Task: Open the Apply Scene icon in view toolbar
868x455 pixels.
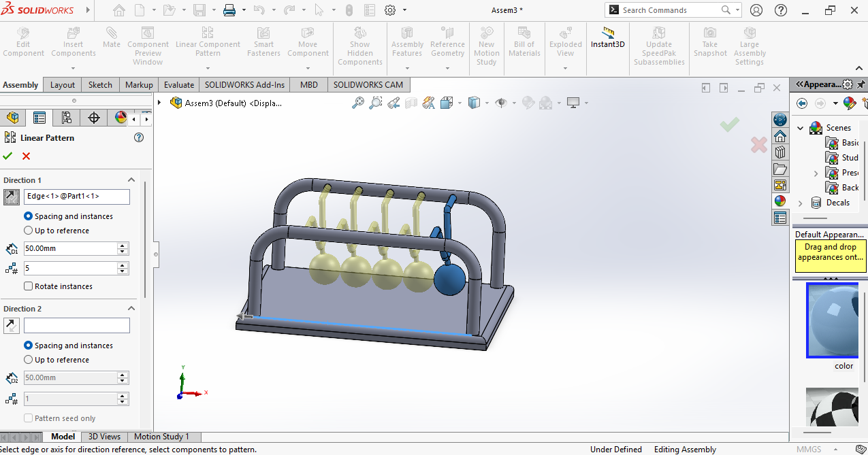Action: coord(545,103)
